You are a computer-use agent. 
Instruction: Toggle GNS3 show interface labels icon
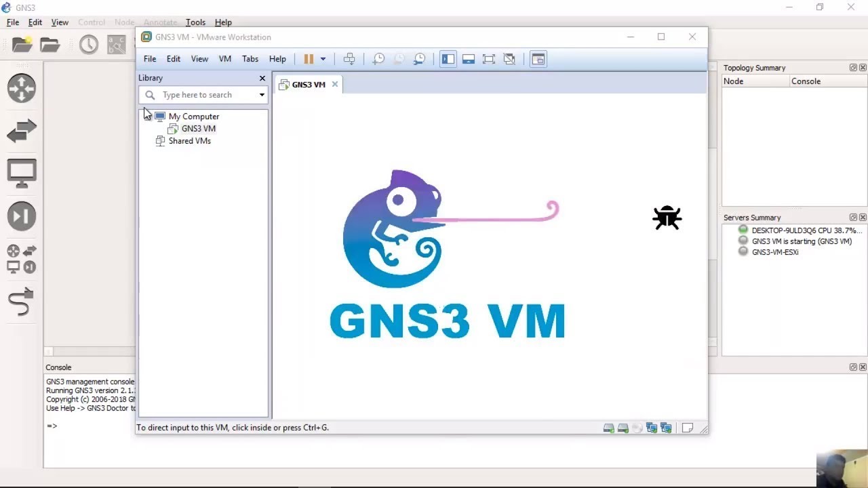tap(117, 45)
